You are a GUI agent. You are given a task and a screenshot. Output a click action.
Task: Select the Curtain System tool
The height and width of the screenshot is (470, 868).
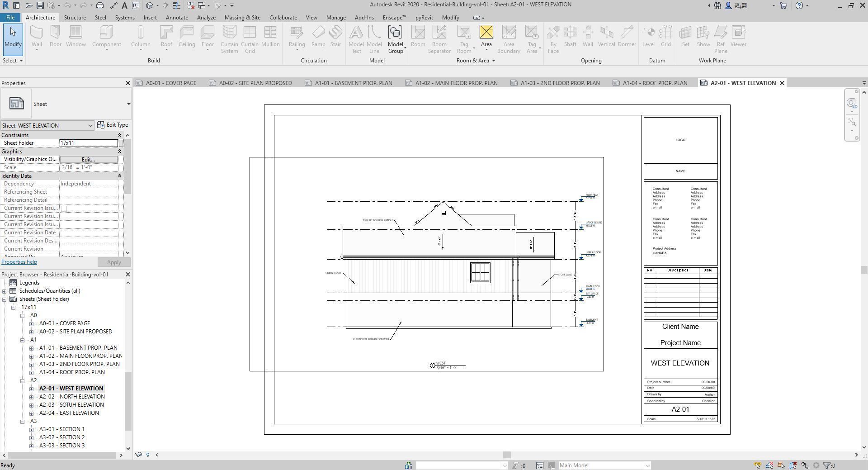click(229, 39)
